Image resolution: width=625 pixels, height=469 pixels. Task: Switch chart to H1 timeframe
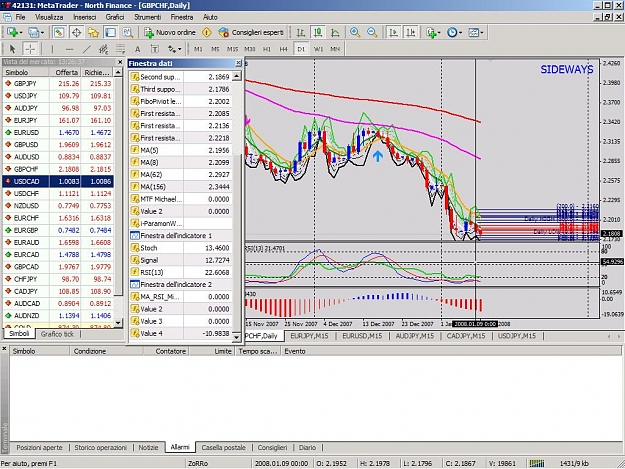[267, 49]
